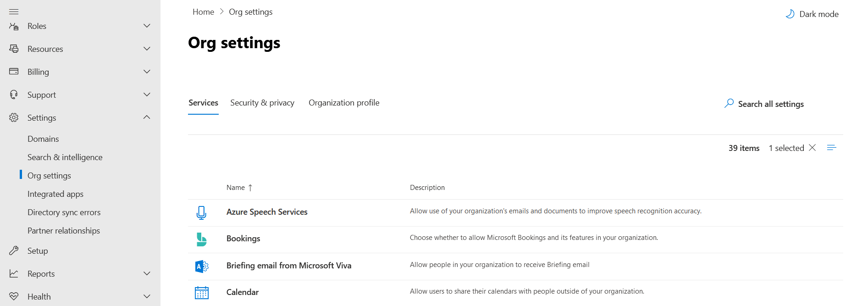The width and height of the screenshot is (868, 306).
Task: Open Briefing email from Microsoft Viva
Action: tap(289, 266)
